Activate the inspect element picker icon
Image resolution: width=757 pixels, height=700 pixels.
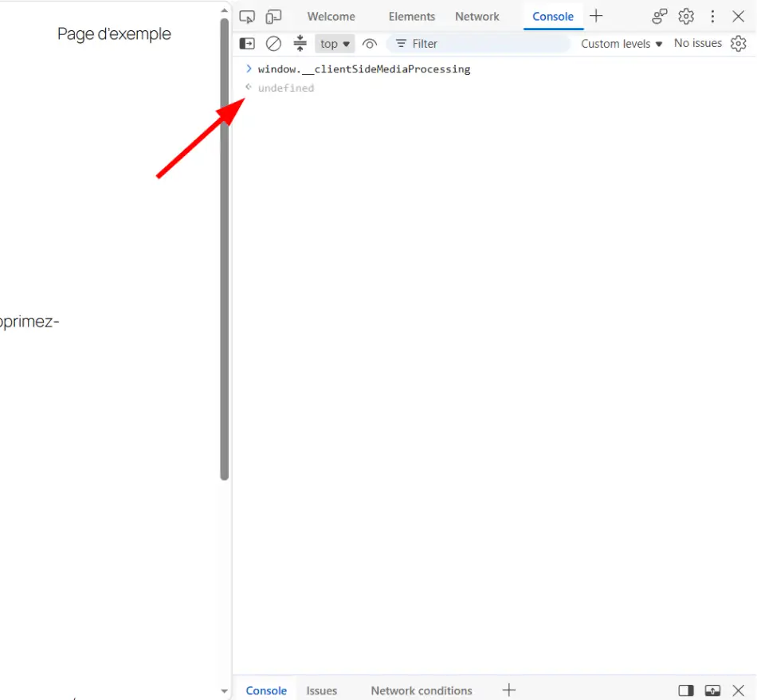(247, 17)
